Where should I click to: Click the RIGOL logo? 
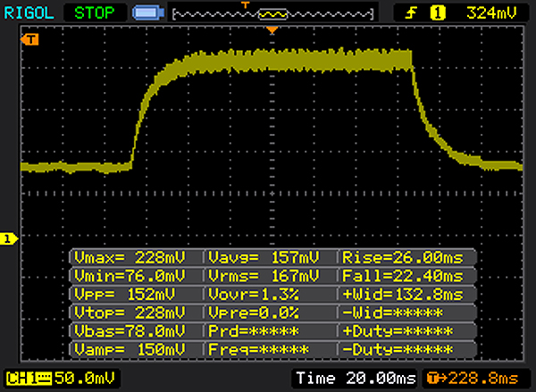pyautogui.click(x=29, y=13)
